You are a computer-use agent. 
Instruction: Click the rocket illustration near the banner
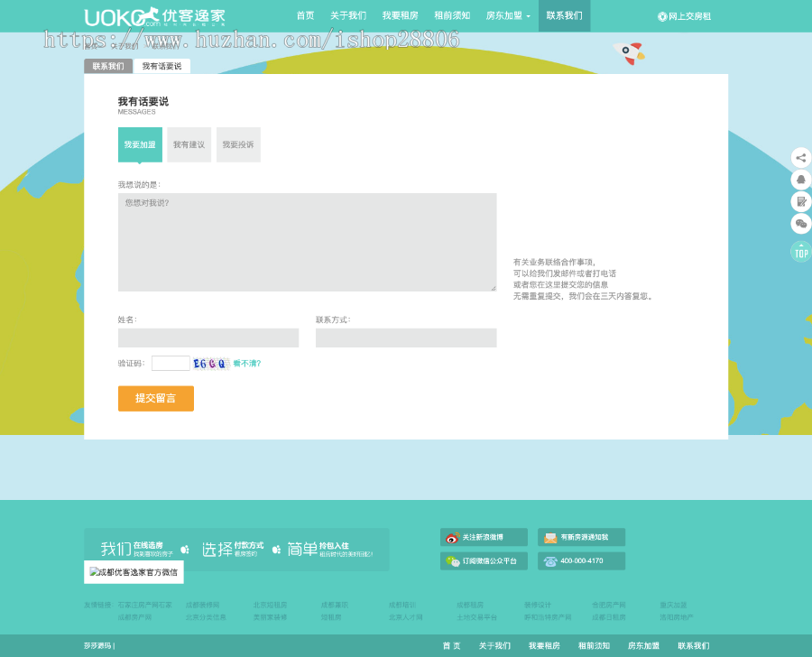[629, 53]
